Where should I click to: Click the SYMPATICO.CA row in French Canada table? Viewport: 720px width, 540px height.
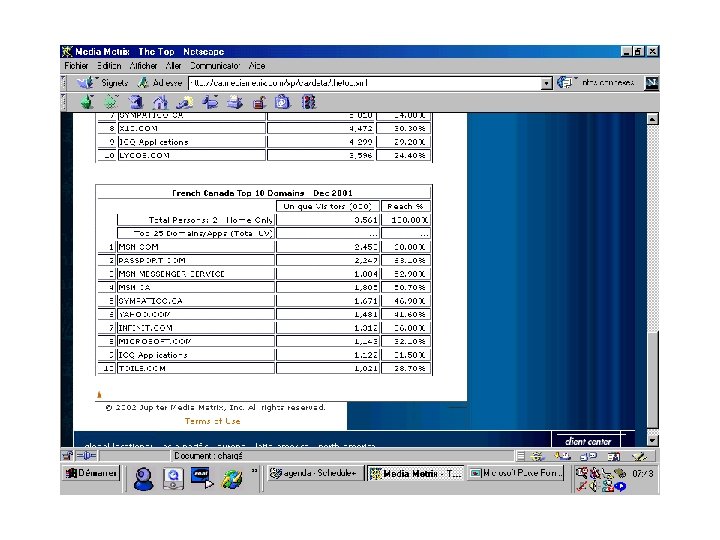[x=264, y=301]
